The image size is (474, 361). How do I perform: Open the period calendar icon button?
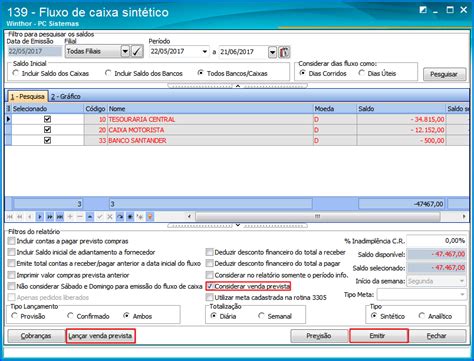284,52
